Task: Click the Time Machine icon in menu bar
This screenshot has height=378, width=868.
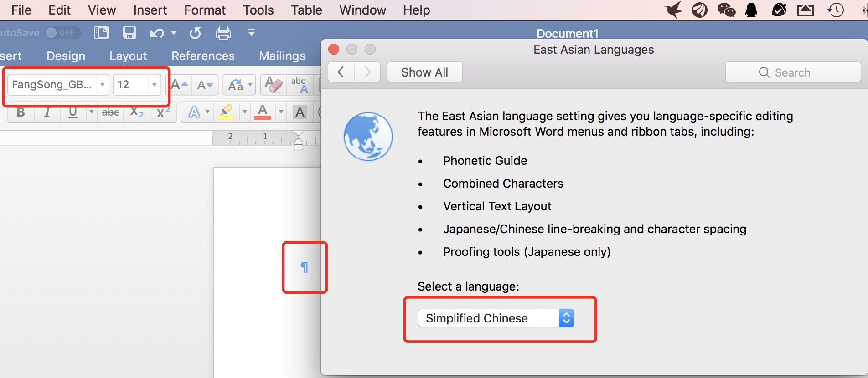Action: [x=835, y=10]
